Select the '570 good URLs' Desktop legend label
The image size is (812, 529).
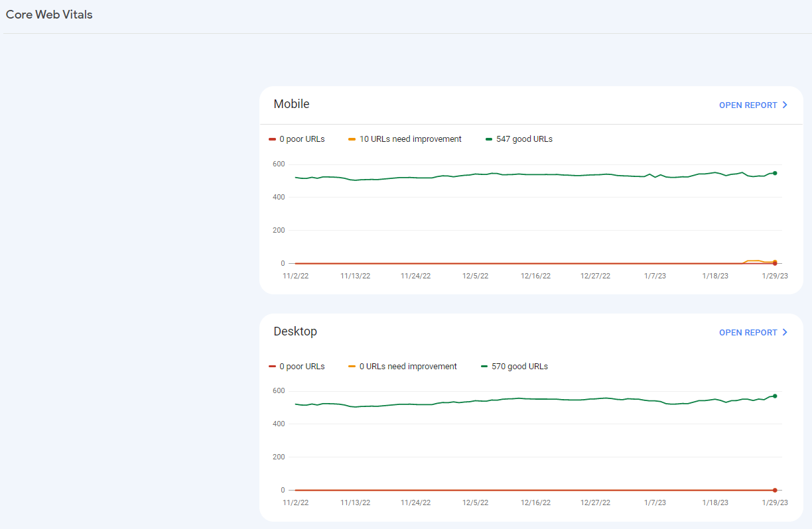[519, 367]
